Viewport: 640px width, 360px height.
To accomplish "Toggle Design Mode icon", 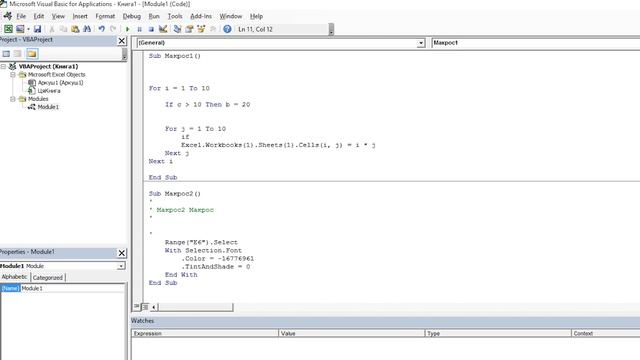I will (163, 29).
